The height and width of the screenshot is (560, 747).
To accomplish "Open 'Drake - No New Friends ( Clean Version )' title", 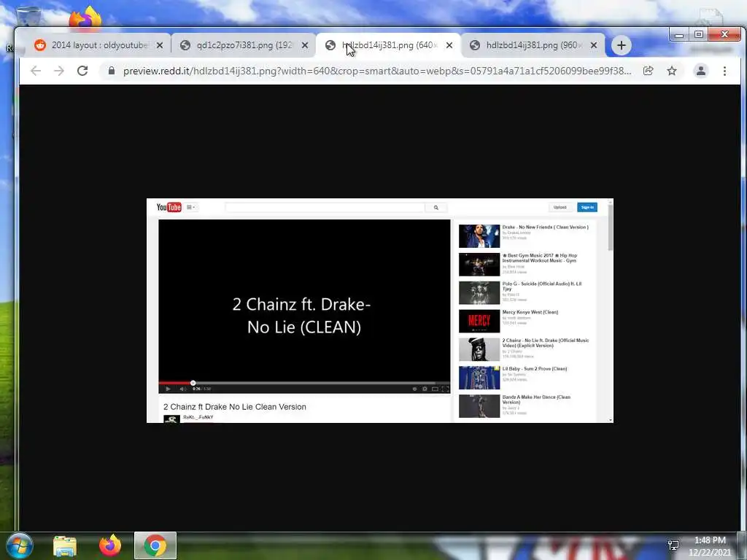I will click(545, 227).
